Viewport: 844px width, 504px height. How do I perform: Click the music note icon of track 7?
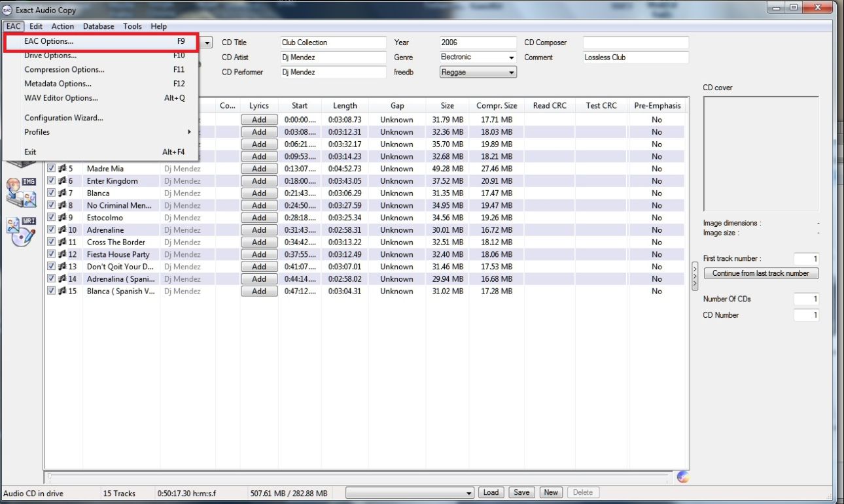(62, 193)
